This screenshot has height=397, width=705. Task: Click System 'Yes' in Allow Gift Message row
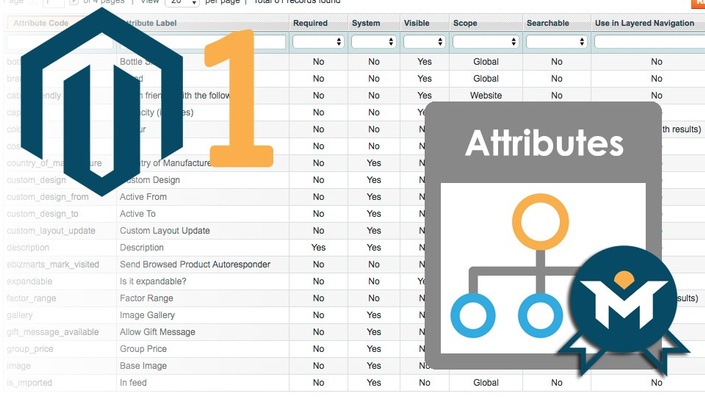coord(374,332)
